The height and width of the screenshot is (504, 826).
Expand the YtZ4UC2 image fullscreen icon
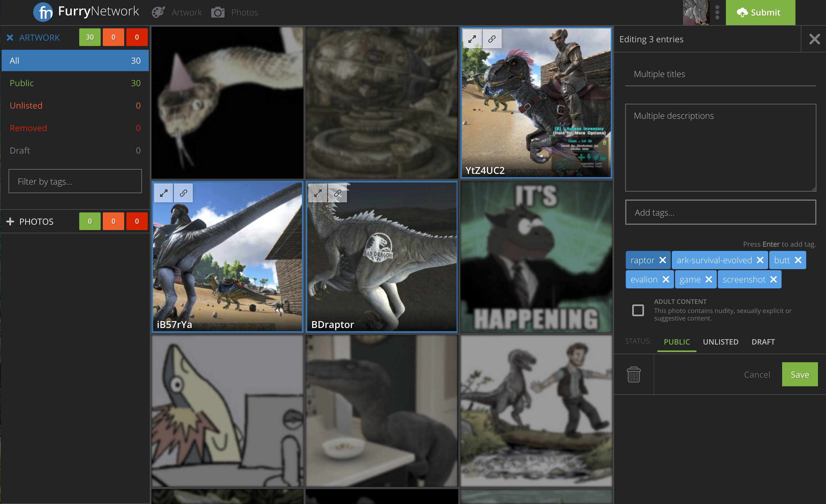[472, 39]
